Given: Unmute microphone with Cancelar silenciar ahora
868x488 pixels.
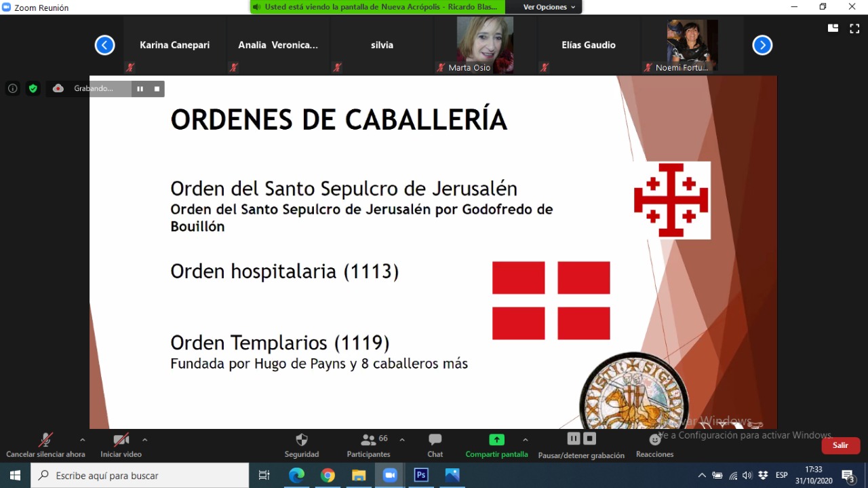Looking at the screenshot, I should pos(45,440).
